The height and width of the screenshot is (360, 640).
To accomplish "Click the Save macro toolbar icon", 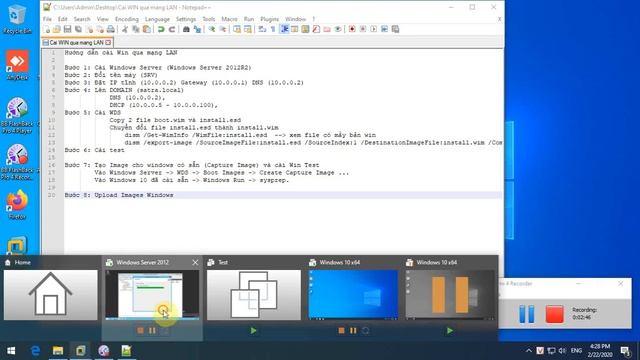I will click(x=395, y=29).
